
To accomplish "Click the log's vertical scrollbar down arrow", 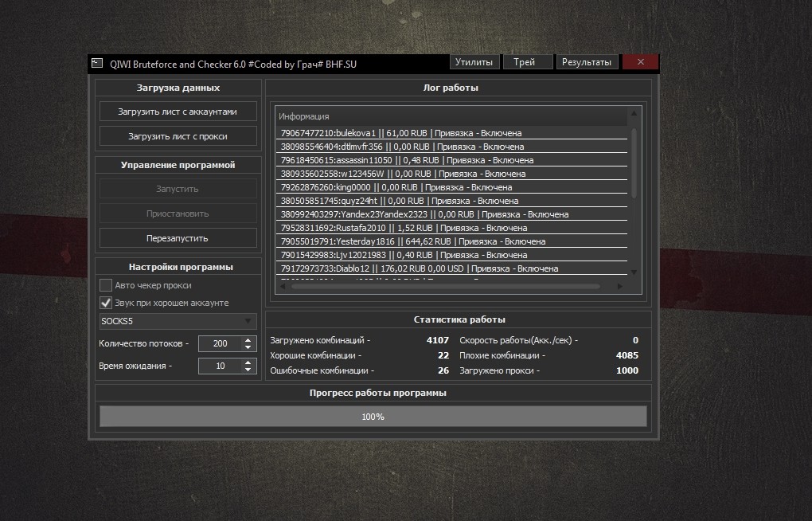I will [634, 272].
